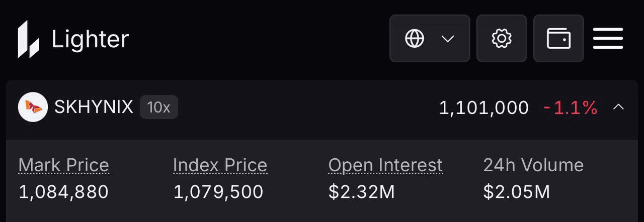Click the -1.1% price change
Screen dimensions: 644x222
[571, 107]
